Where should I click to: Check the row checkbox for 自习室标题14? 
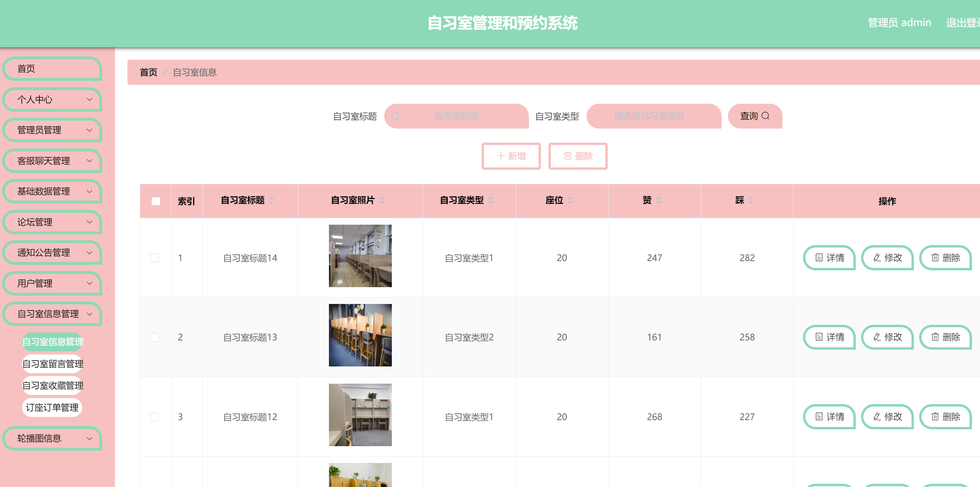[x=155, y=258]
